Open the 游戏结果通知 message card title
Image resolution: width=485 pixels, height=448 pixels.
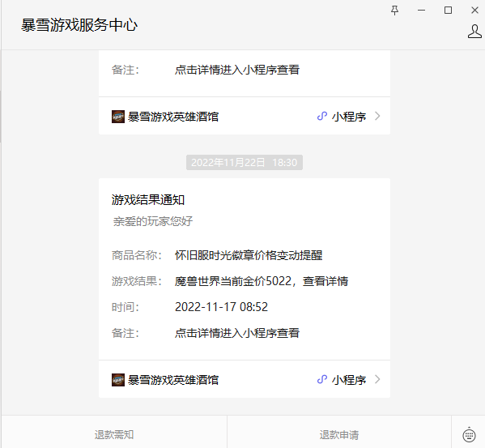coord(148,200)
